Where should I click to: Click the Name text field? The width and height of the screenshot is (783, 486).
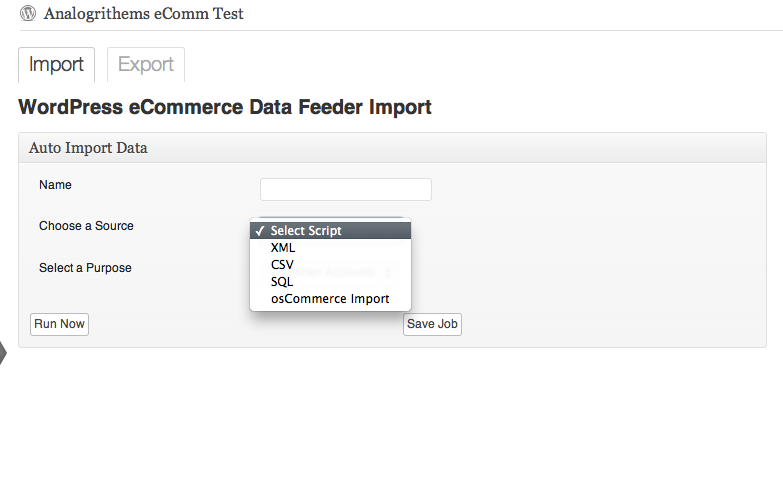tap(345, 190)
